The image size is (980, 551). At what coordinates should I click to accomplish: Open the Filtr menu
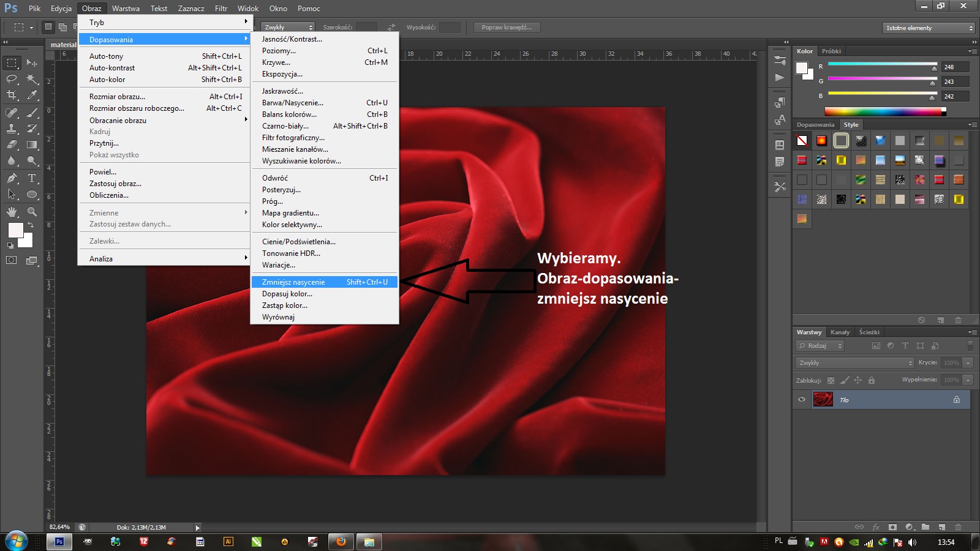(x=221, y=9)
